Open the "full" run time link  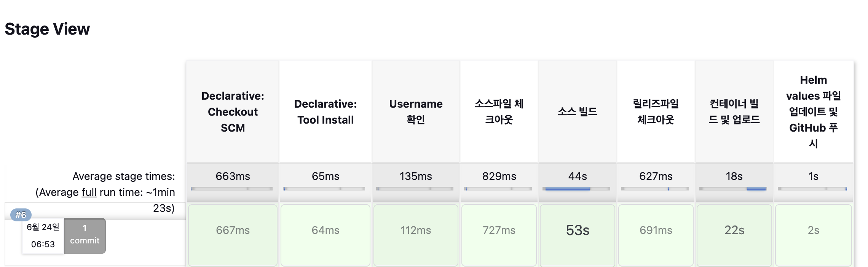tap(89, 192)
